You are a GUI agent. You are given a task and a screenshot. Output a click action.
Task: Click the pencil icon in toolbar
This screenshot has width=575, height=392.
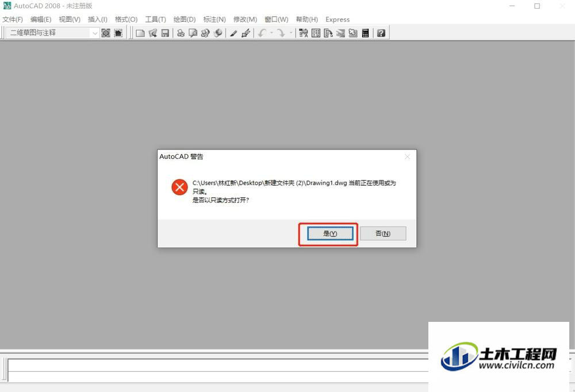tap(233, 33)
